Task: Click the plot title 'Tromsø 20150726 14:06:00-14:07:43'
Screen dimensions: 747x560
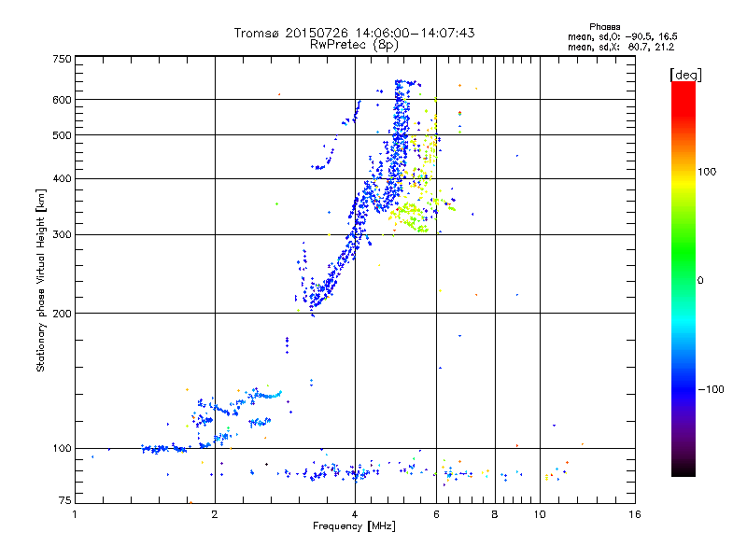Action: [354, 33]
